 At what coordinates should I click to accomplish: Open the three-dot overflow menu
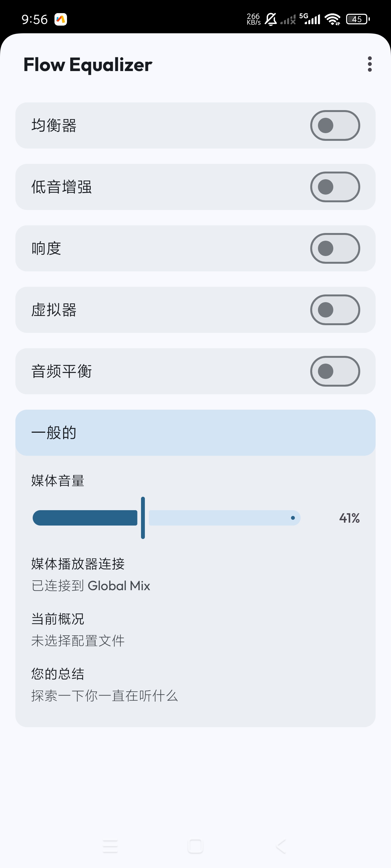click(370, 64)
